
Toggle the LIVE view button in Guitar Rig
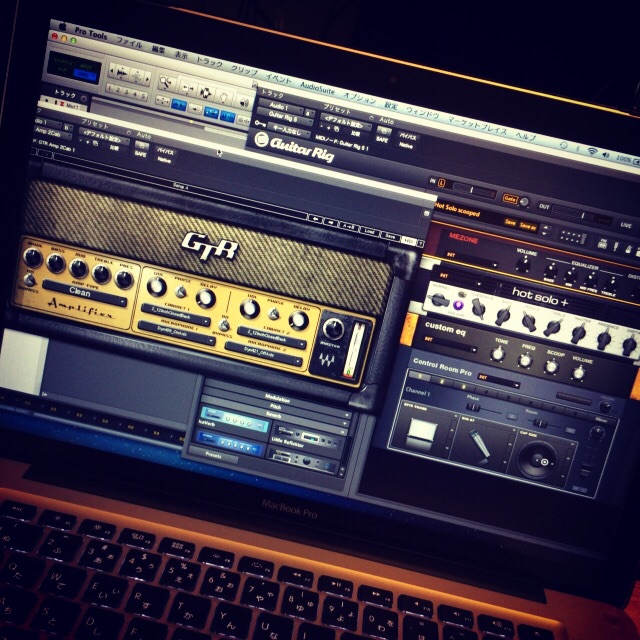(626, 225)
